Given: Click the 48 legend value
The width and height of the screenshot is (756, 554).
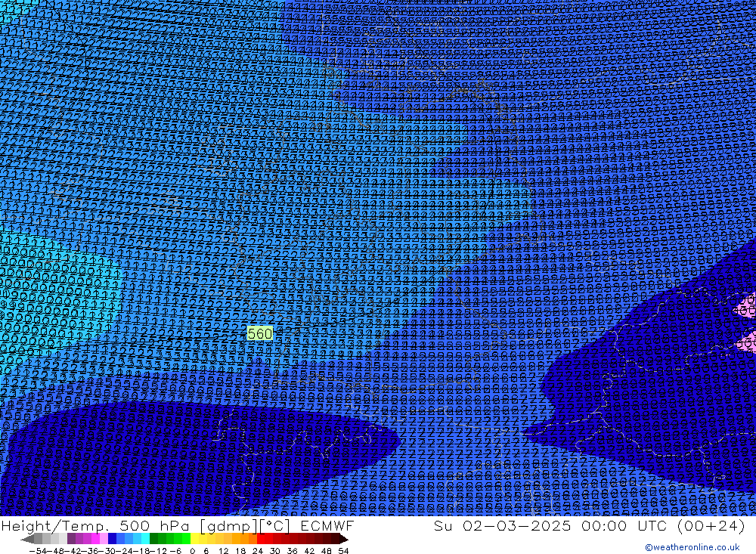Looking at the screenshot, I should click(x=327, y=551).
